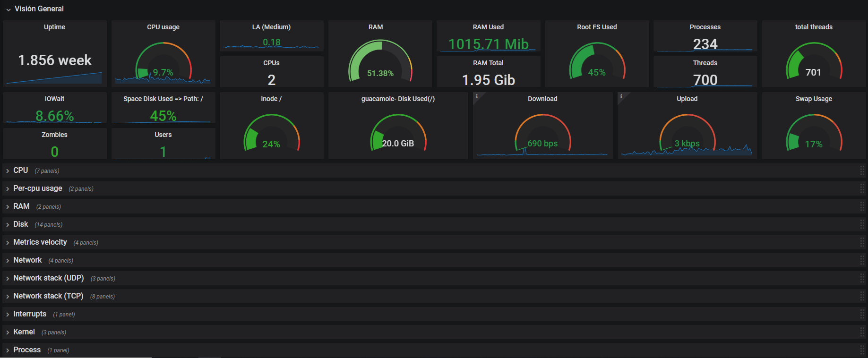Click the Disk row drag handle

862,224
